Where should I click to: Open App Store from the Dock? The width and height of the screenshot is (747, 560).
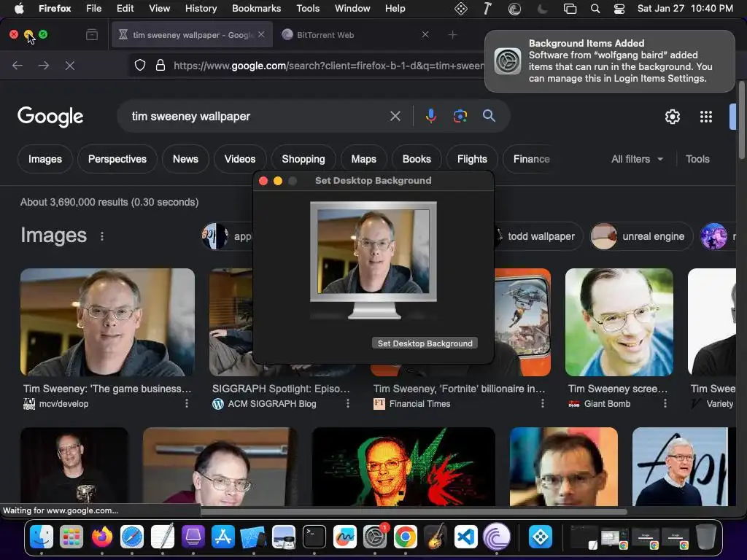[223, 537]
